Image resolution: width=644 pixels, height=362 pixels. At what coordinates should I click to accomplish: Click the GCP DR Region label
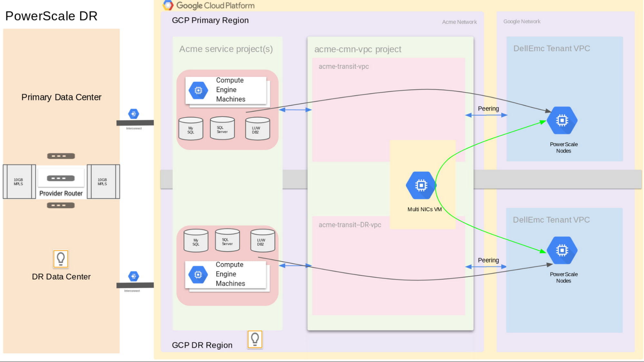click(202, 345)
